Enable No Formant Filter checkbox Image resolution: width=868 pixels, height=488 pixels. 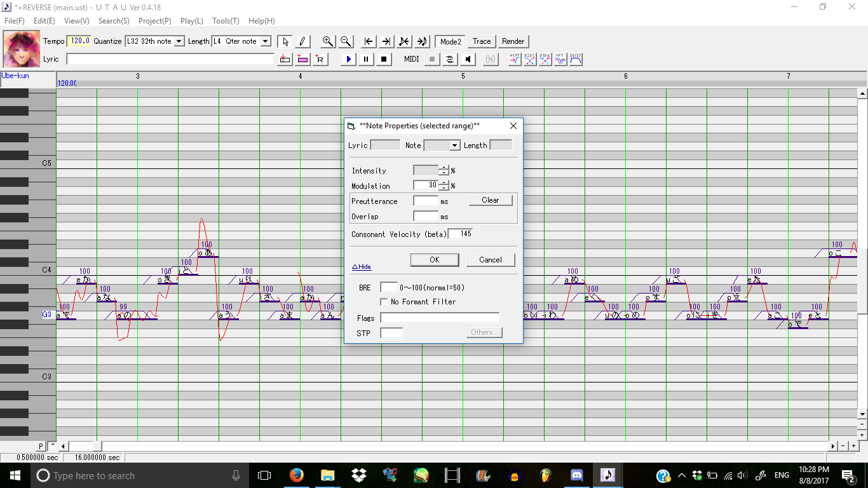click(384, 302)
